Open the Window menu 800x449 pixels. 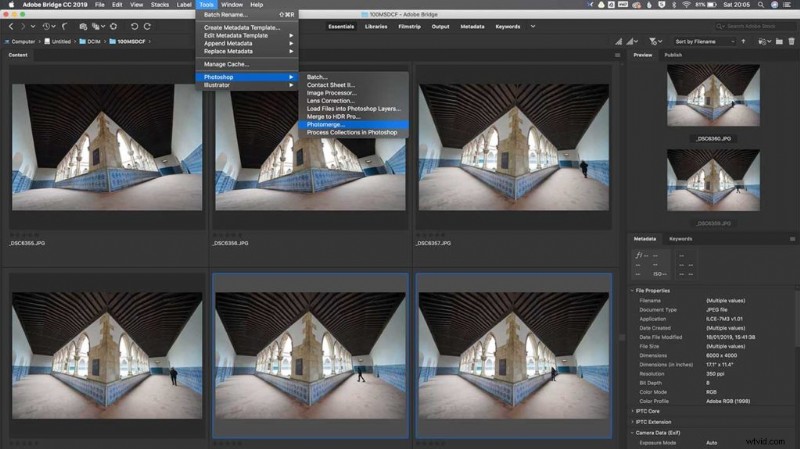[x=232, y=5]
